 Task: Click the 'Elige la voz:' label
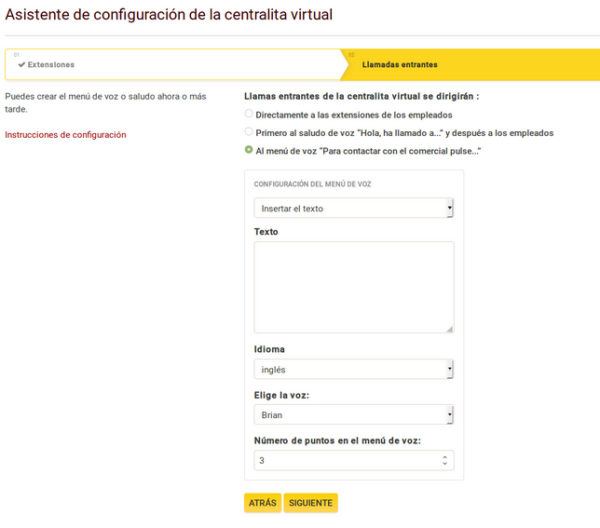pyautogui.click(x=281, y=395)
